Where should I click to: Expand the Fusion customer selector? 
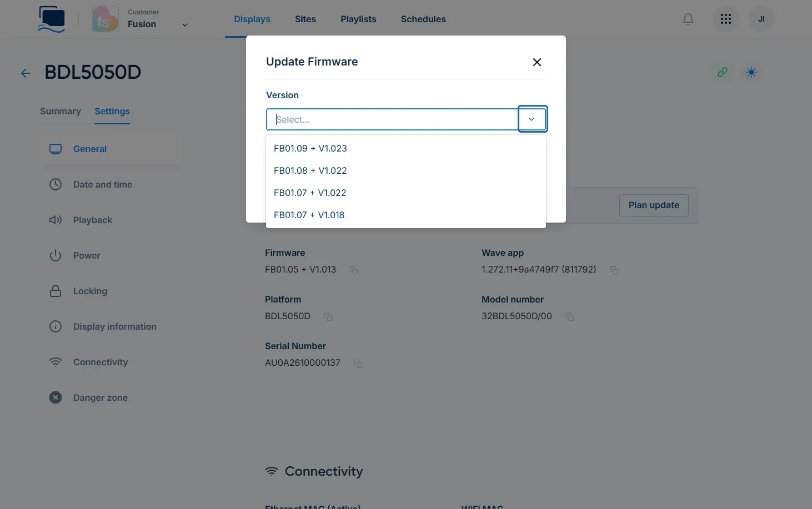(x=185, y=25)
